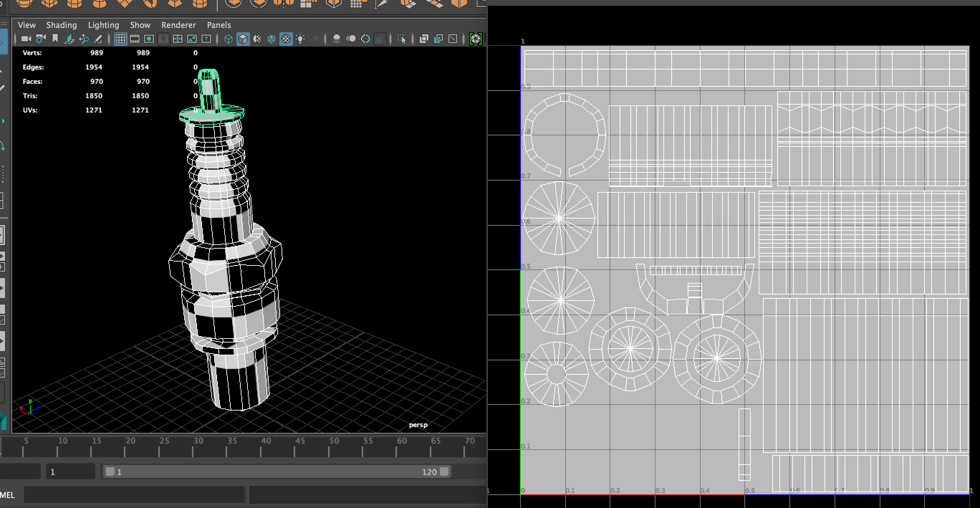Screen dimensions: 980x508
Task: Open the Panels menu
Action: pos(219,25)
